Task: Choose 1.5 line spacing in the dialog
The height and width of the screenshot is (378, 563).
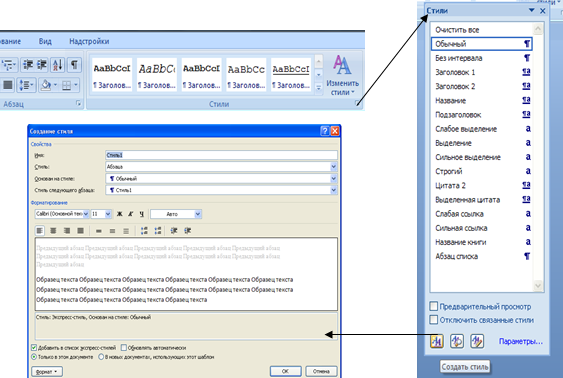Action: 112,231
